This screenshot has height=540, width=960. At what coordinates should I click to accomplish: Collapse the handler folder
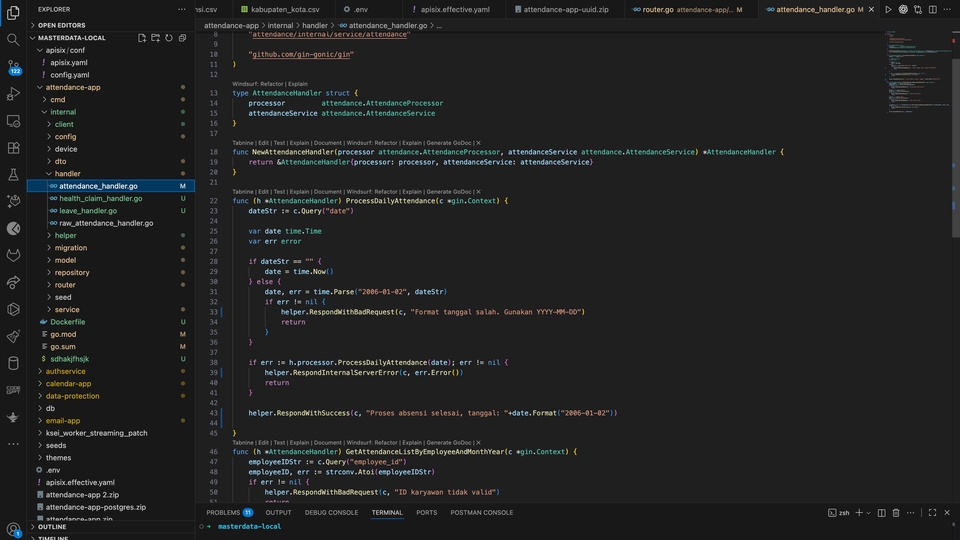pos(67,174)
